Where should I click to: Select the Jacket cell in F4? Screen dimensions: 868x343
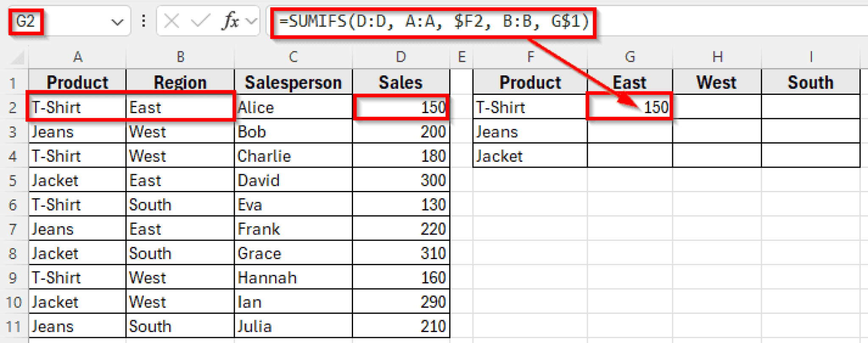coord(530,155)
